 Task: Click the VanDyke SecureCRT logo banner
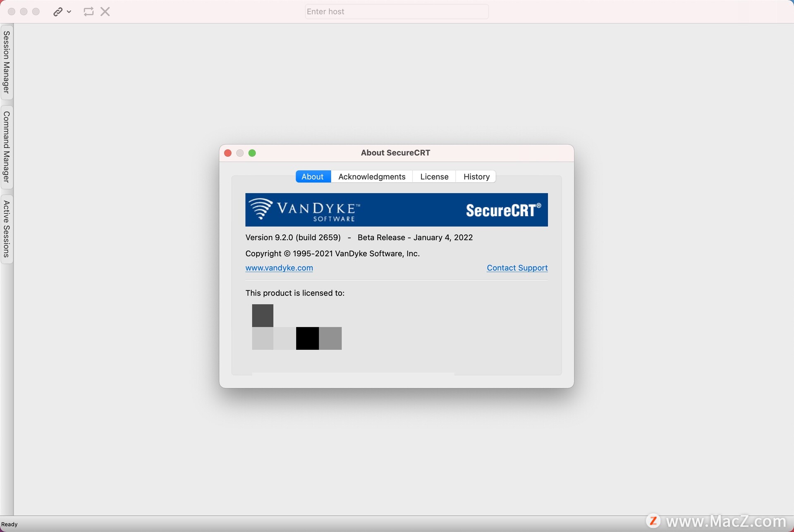click(x=396, y=210)
